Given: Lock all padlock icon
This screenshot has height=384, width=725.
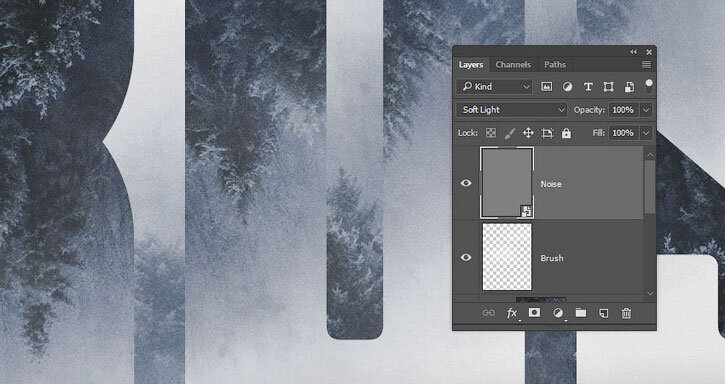Looking at the screenshot, I should [566, 133].
